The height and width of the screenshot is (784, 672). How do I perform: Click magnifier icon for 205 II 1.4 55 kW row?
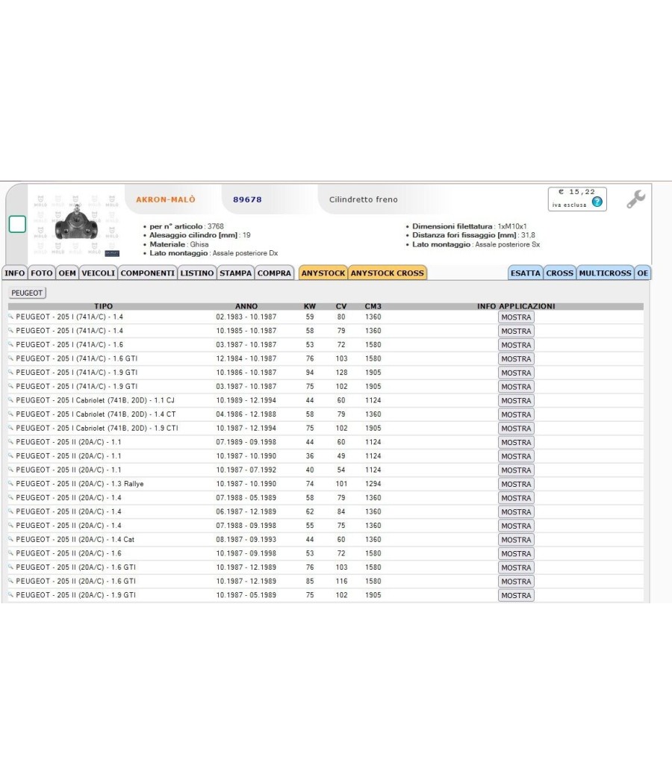coord(10,526)
